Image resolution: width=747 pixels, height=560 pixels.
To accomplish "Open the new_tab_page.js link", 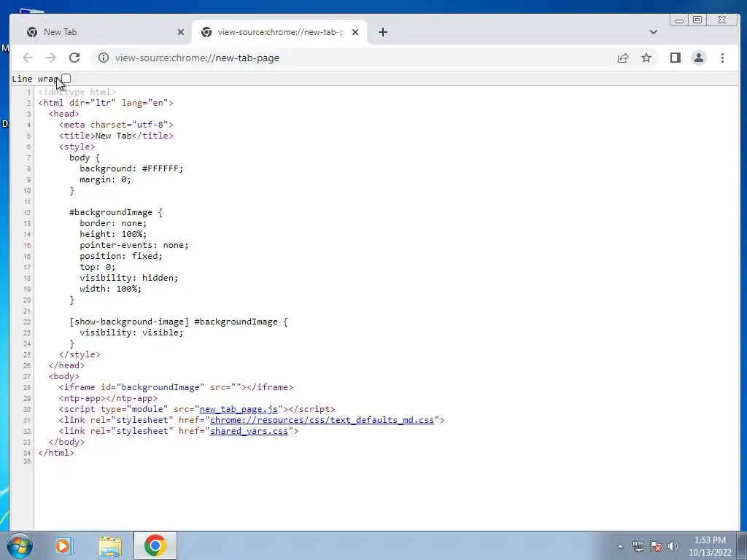I will click(x=239, y=409).
